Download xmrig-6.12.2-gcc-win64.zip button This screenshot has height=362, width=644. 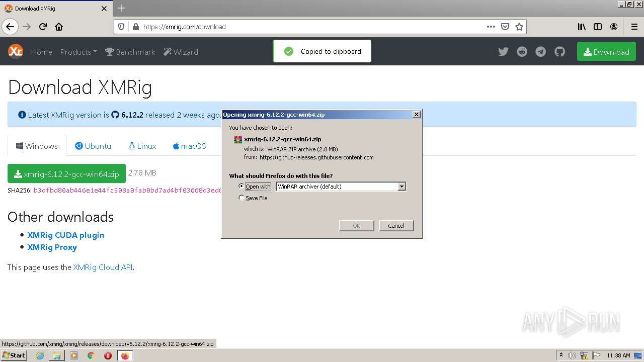66,173
